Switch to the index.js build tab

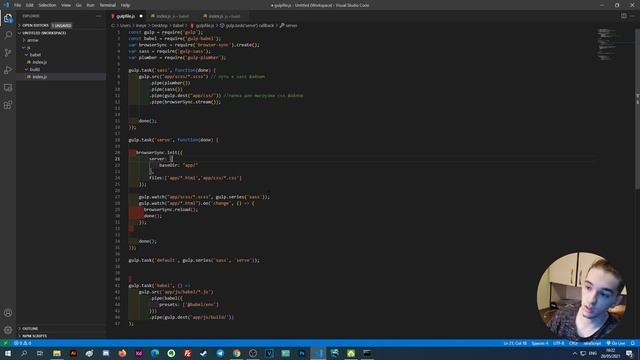pos(224,16)
